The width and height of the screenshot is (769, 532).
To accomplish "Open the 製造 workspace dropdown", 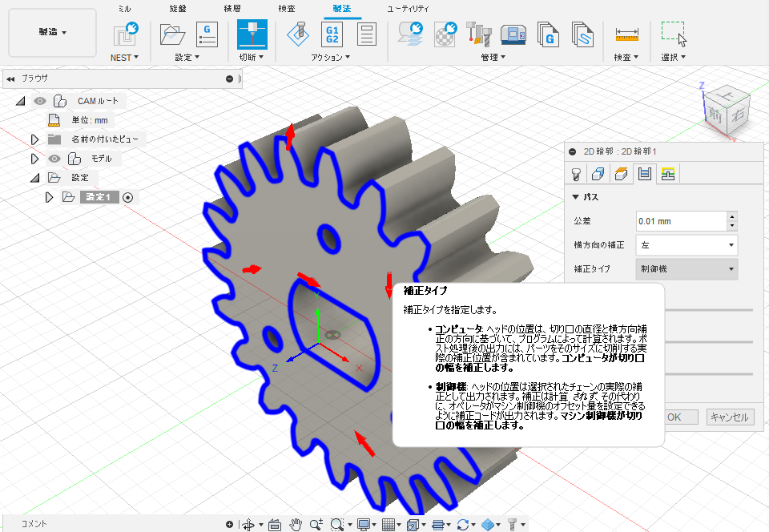I will tap(53, 32).
